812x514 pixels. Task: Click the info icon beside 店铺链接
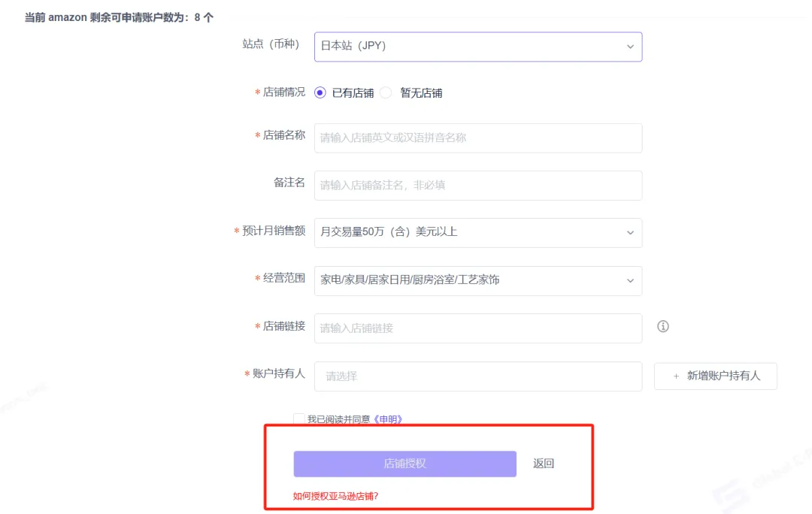(x=663, y=326)
